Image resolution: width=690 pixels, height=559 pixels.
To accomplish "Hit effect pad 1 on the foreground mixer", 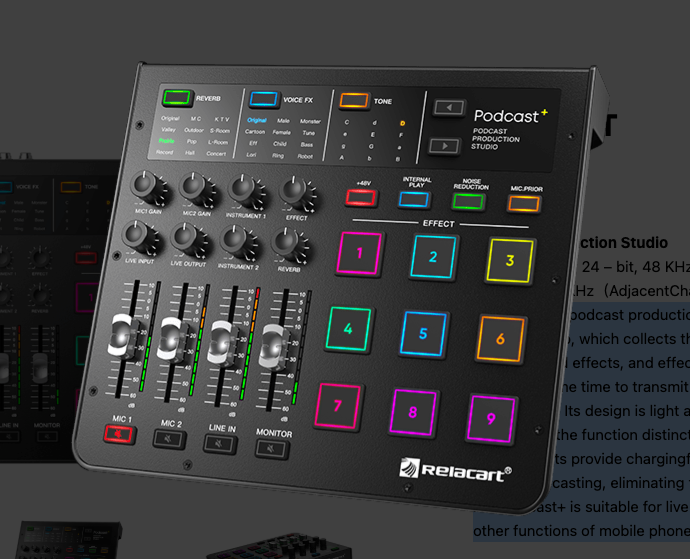I will click(x=359, y=253).
